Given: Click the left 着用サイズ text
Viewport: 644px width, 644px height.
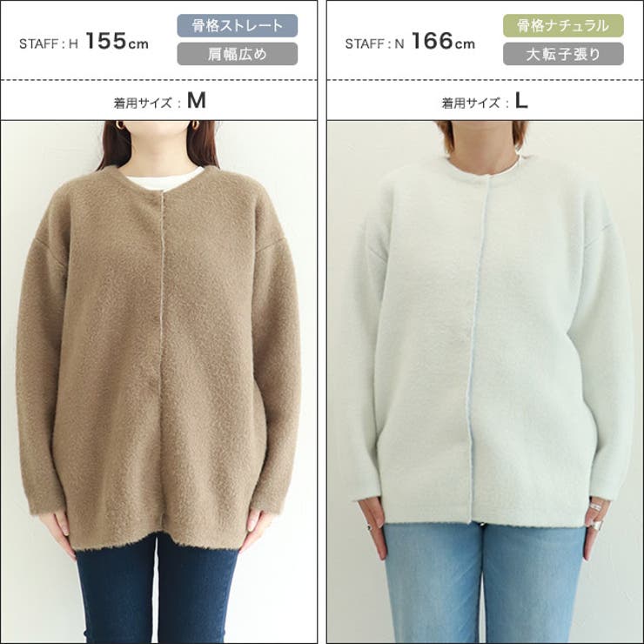Looking at the screenshot, I should 143,103.
